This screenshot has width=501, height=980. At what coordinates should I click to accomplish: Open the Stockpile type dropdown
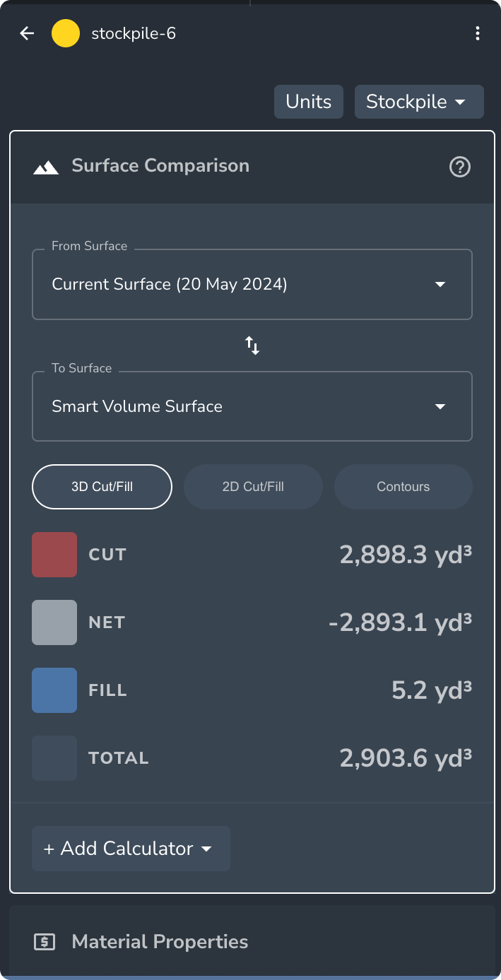point(419,102)
